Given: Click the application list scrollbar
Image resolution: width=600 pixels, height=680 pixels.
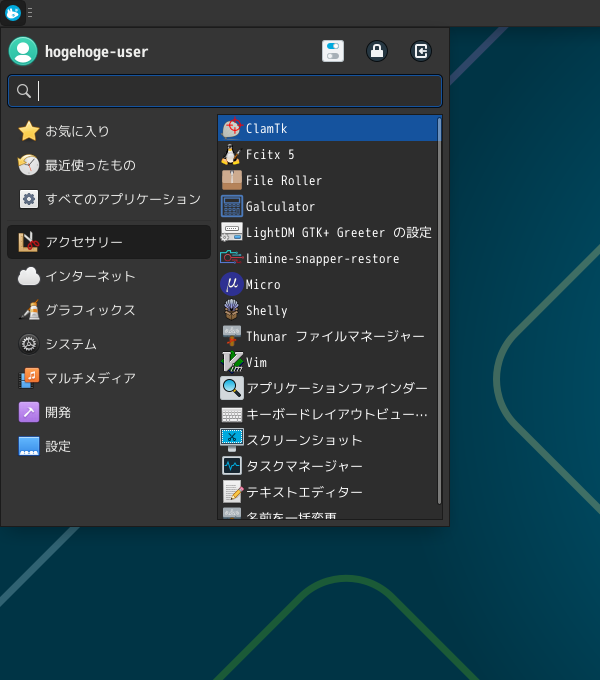Looking at the screenshot, I should [x=439, y=310].
